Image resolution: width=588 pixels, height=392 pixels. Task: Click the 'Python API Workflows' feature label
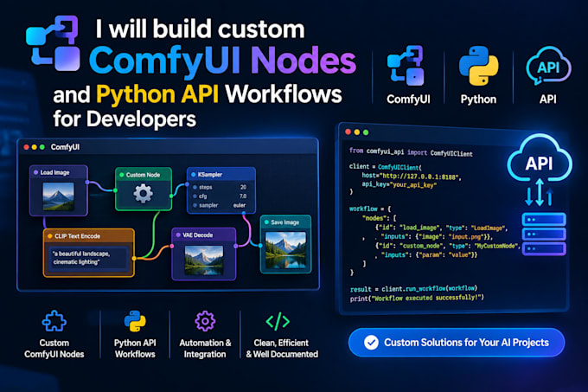[x=135, y=349]
